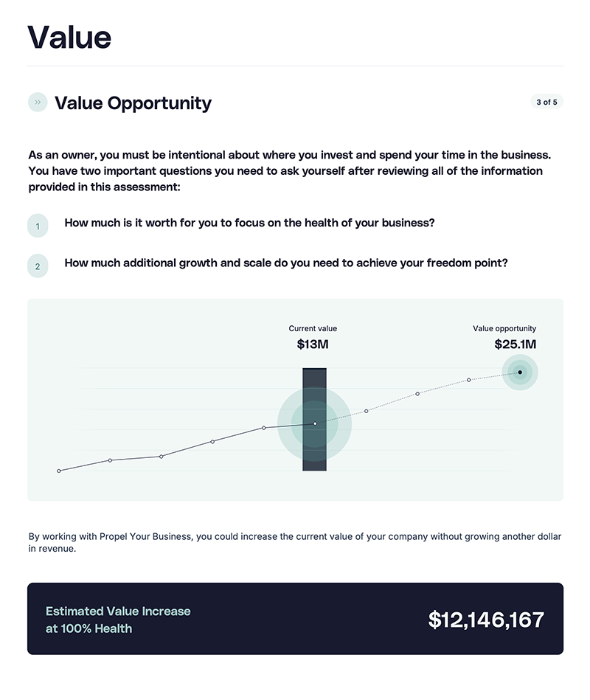This screenshot has width=590, height=700.
Task: Click the current value data point on the dark bar
Action: click(315, 423)
